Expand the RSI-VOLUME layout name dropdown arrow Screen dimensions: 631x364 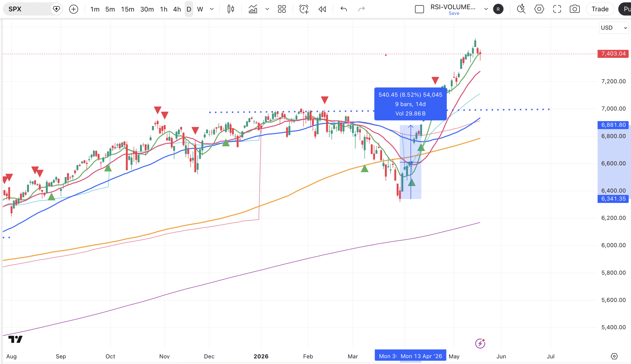[486, 9]
